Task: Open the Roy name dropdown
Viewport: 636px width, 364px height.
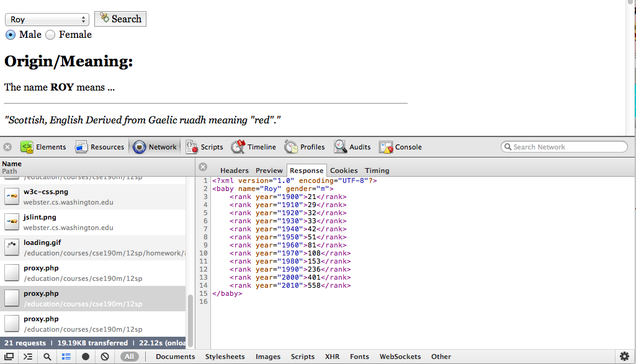Action: coord(47,19)
